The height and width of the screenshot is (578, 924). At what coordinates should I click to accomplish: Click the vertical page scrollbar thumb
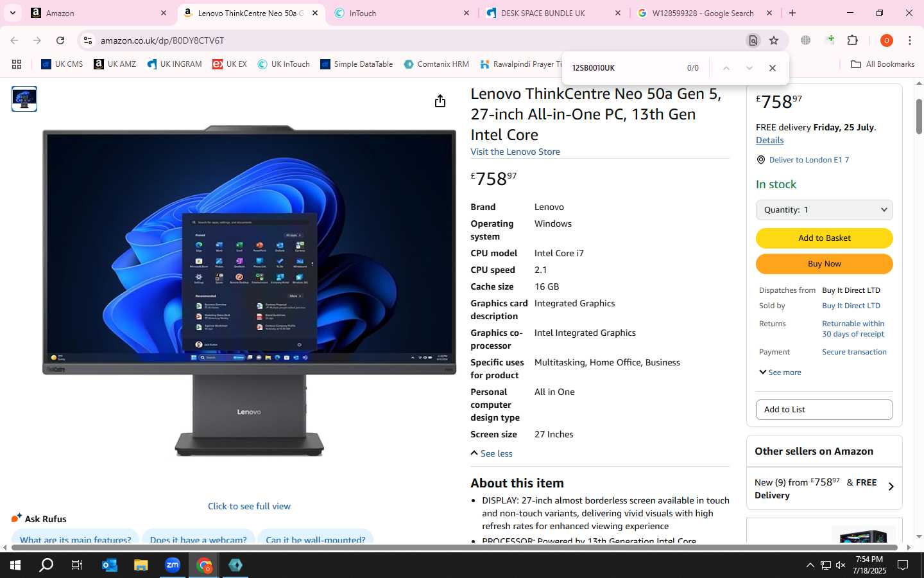919,117
